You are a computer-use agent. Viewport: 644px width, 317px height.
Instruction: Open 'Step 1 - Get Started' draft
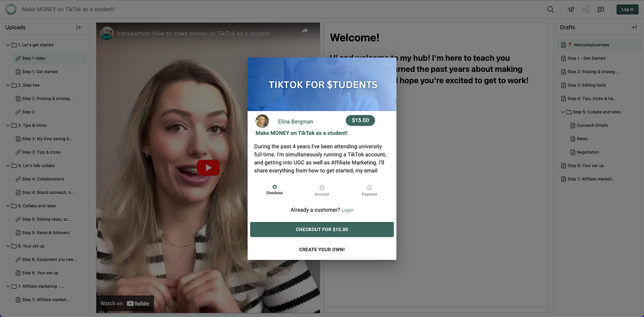click(x=599, y=58)
